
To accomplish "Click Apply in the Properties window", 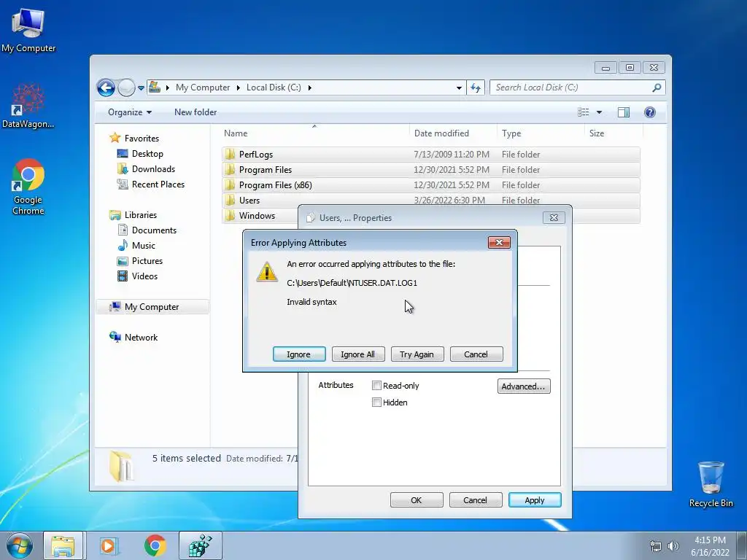I will pyautogui.click(x=535, y=500).
